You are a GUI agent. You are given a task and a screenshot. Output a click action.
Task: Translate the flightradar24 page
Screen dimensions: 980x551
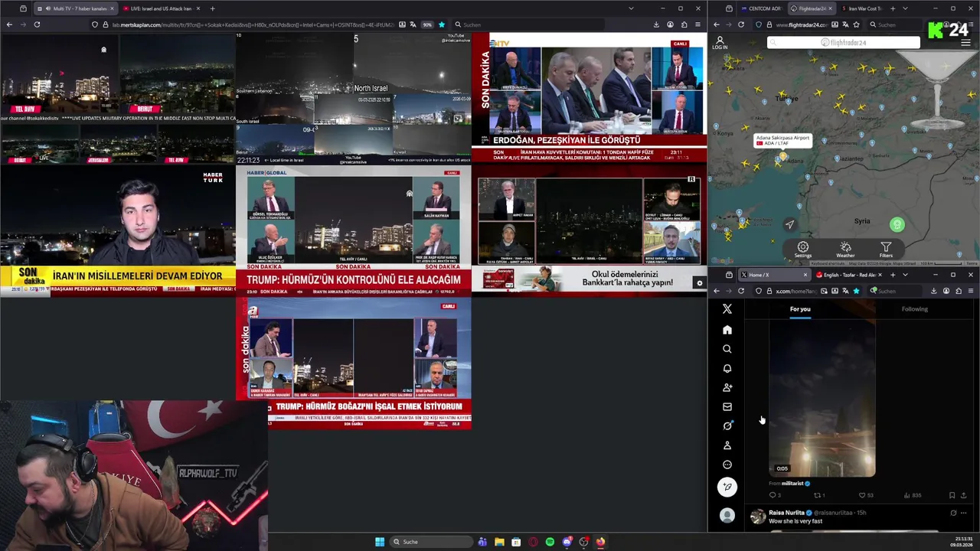(x=845, y=24)
